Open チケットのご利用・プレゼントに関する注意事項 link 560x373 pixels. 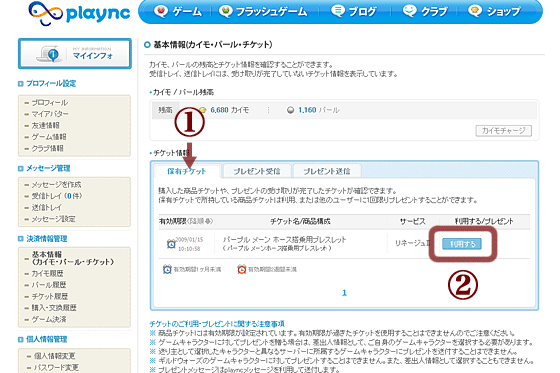[x=217, y=324]
